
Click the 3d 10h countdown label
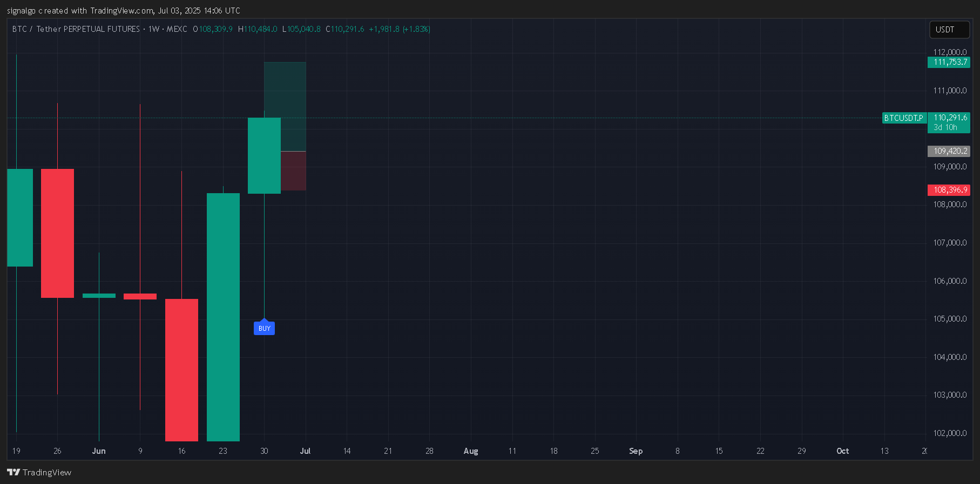click(x=945, y=128)
